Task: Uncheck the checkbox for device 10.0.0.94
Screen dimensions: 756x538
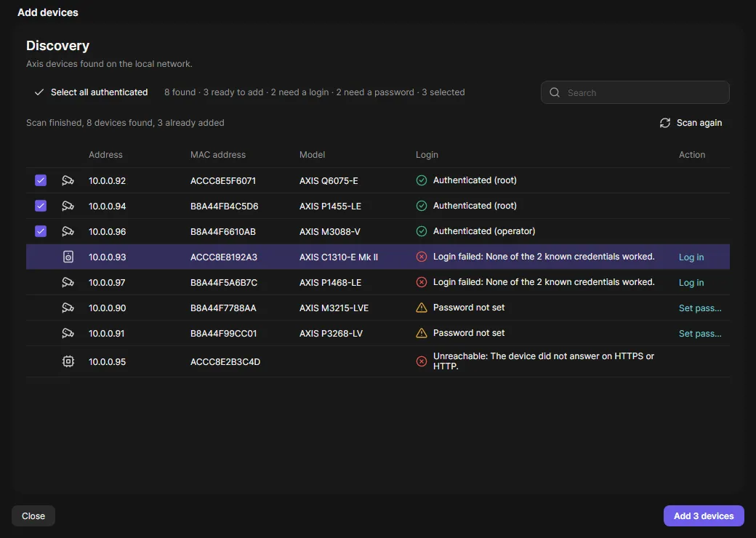Action: (x=41, y=206)
